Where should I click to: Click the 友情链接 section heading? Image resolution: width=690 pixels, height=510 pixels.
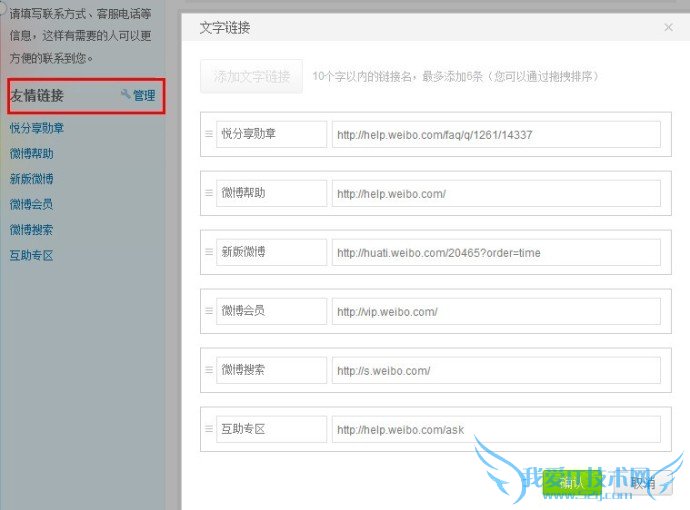(x=37, y=95)
